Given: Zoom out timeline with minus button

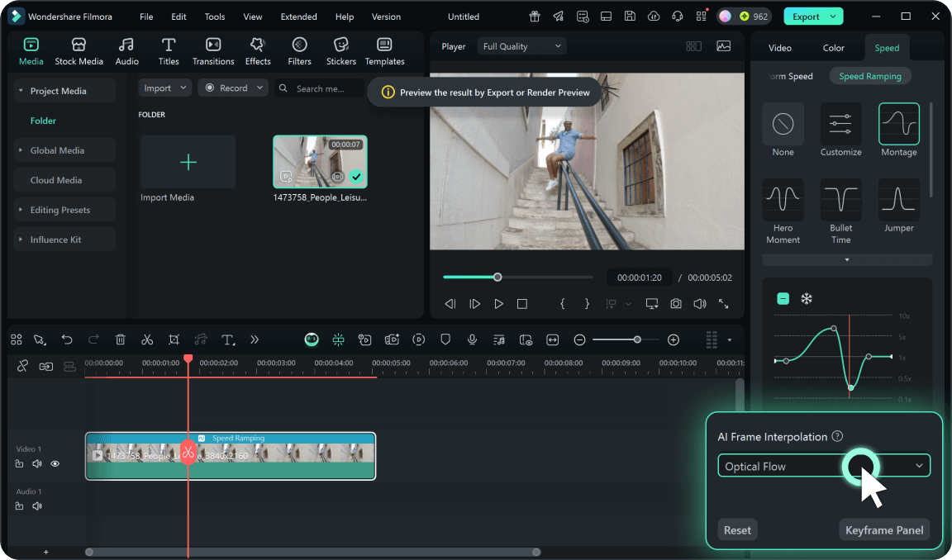Looking at the screenshot, I should coord(579,339).
